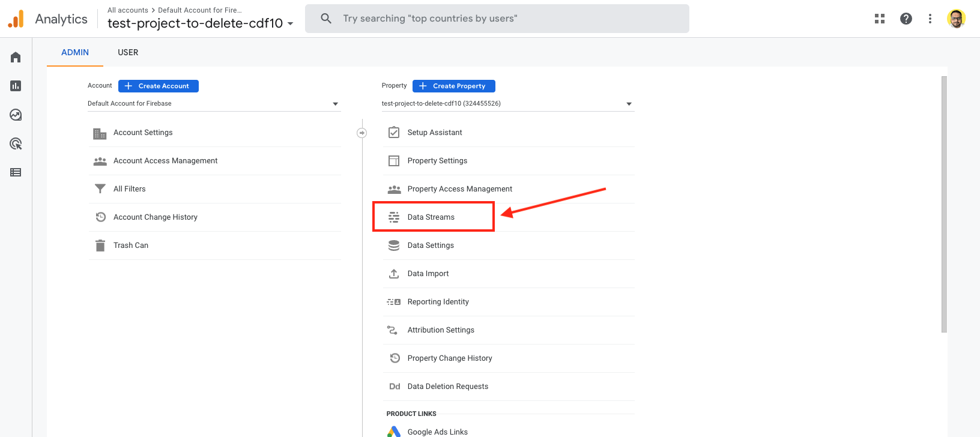
Task: Collapse account column using circled arrow
Action: pos(361,133)
